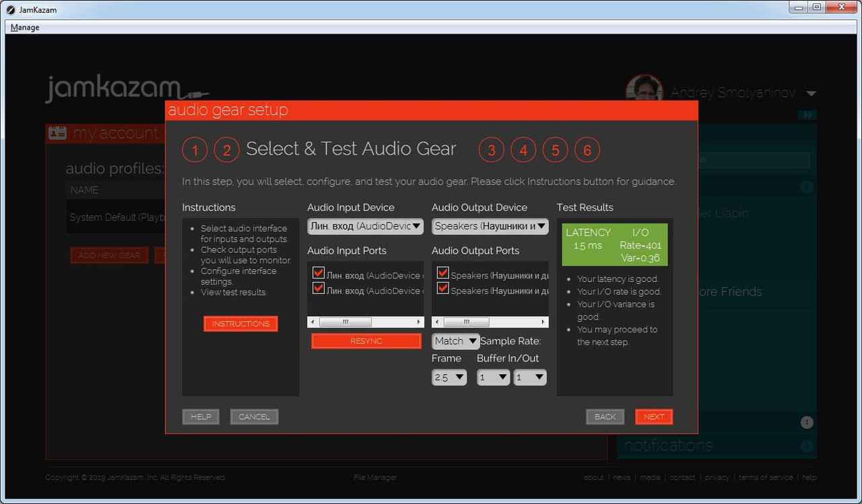Proceed with the NEXT button

(x=654, y=417)
